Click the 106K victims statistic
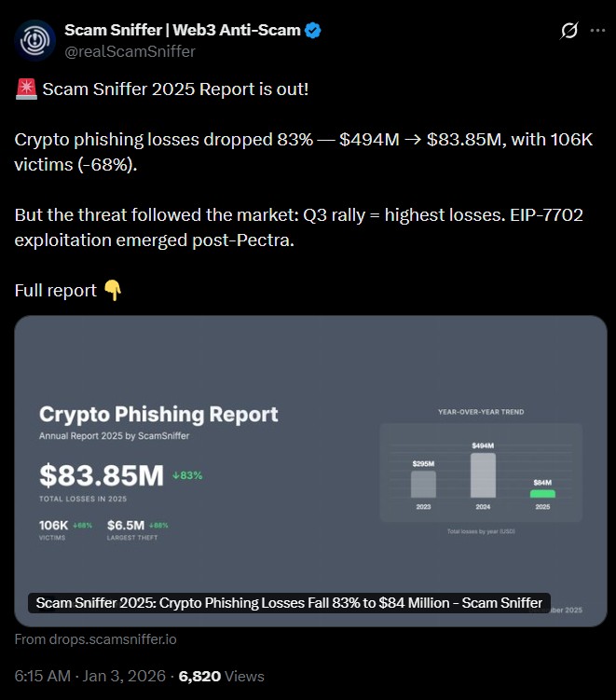The width and height of the screenshot is (616, 700). point(54,525)
